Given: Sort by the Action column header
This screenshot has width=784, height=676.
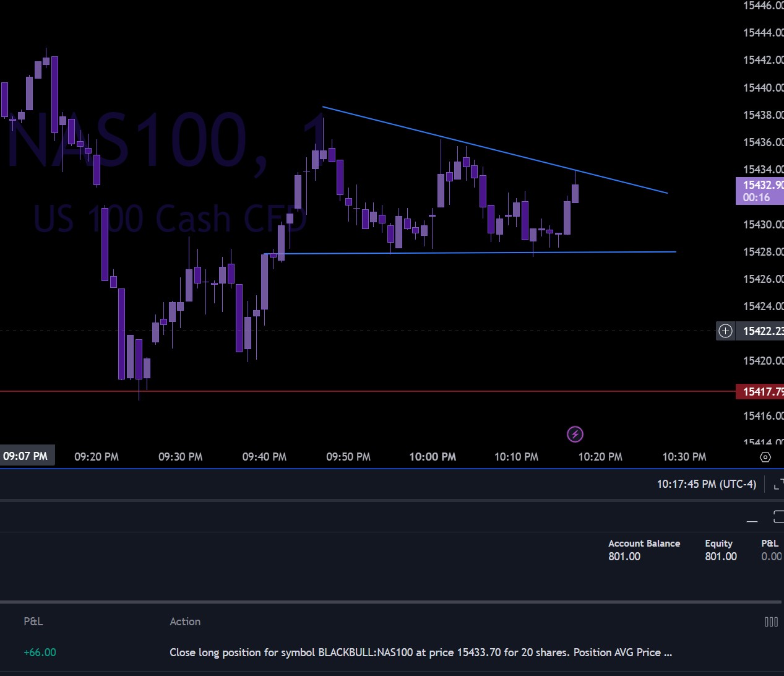Looking at the screenshot, I should tap(185, 622).
